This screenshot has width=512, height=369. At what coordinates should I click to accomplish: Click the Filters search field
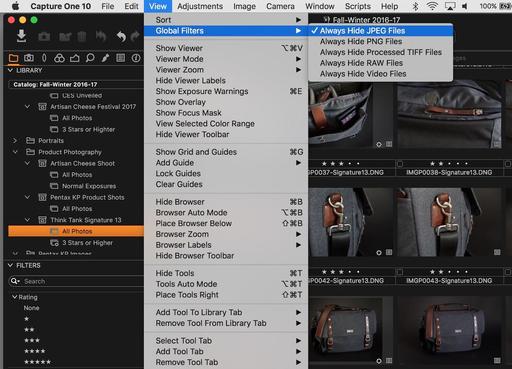coord(76,281)
